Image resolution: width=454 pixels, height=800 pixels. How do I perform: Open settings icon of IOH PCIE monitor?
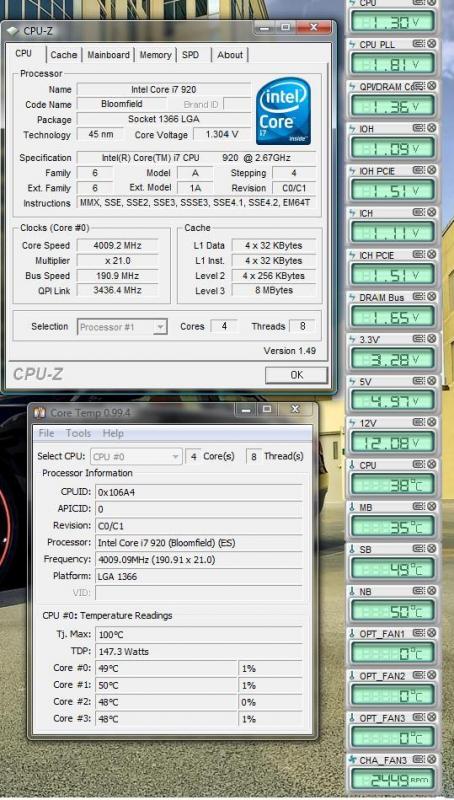(x=419, y=170)
